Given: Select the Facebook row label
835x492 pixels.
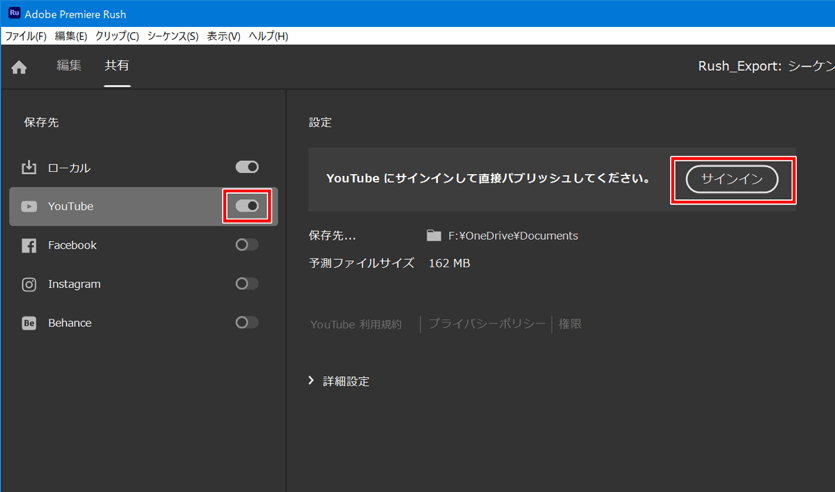Looking at the screenshot, I should click(x=72, y=245).
